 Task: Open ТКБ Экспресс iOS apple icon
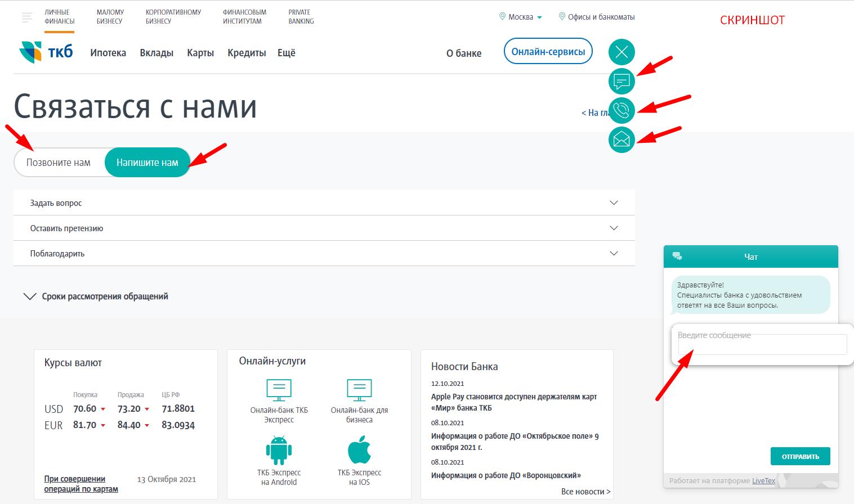359,449
